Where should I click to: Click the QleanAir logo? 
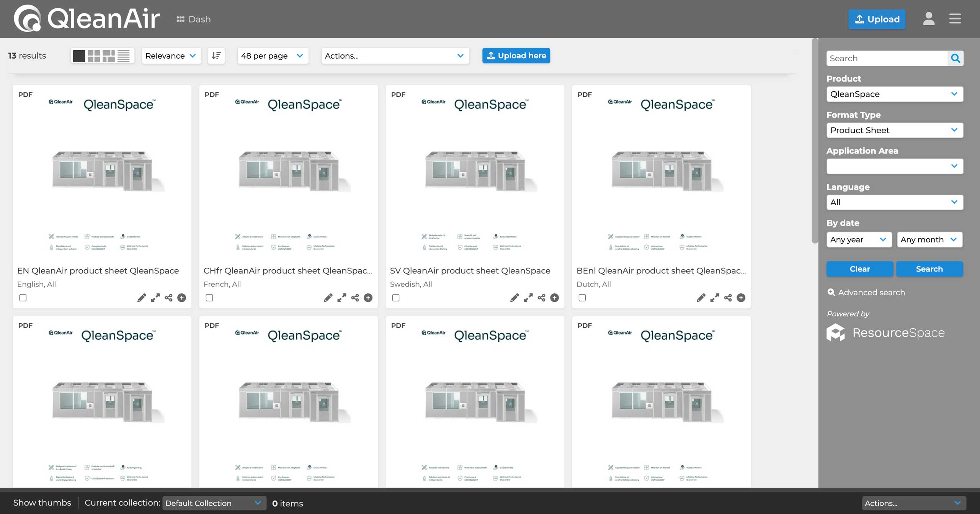[87, 18]
